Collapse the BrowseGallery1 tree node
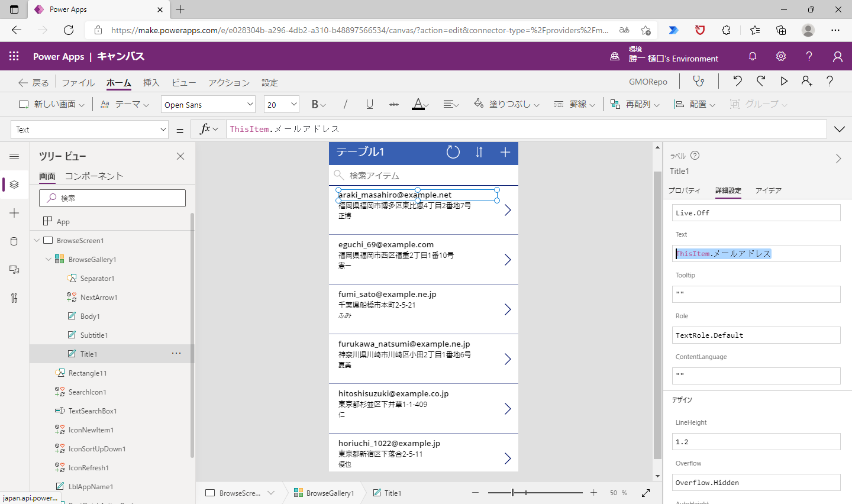The image size is (852, 504). coord(49,259)
